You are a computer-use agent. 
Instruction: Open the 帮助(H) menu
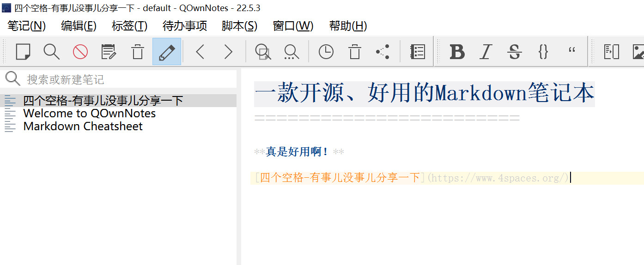point(348,26)
